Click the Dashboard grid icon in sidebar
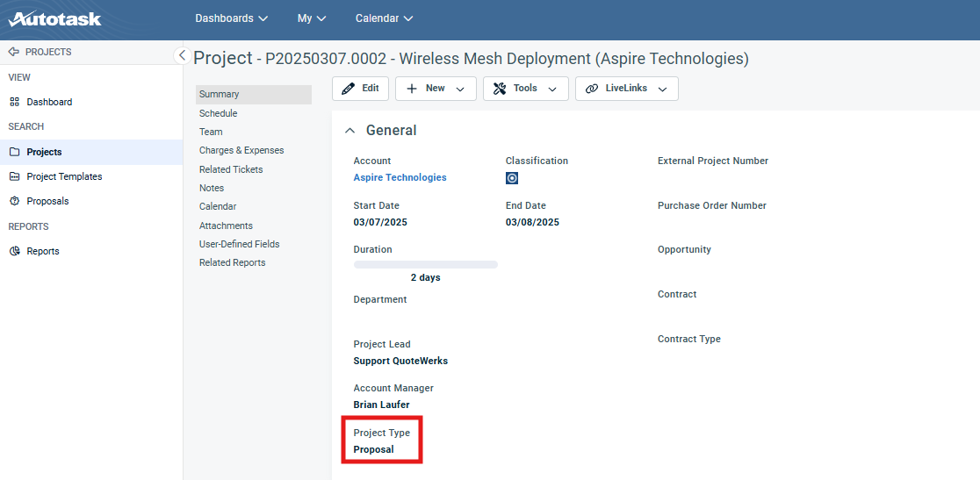 (x=14, y=102)
